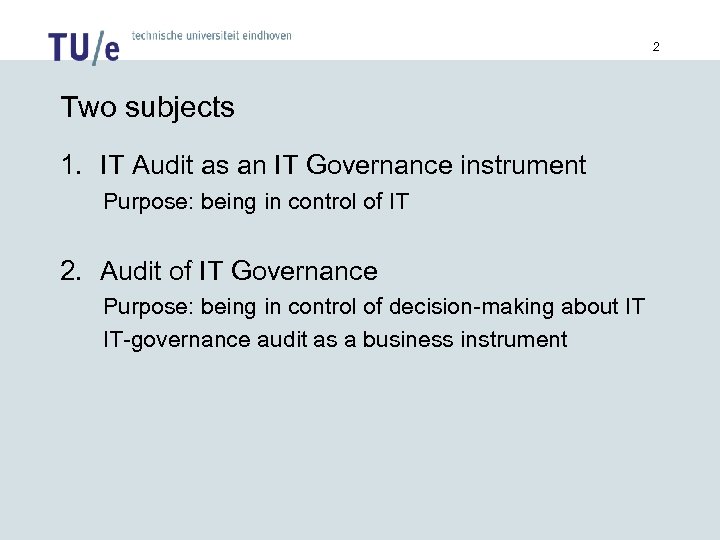
Task: Select the 'technische universiteit eindhoven' header text
Action: click(x=211, y=35)
